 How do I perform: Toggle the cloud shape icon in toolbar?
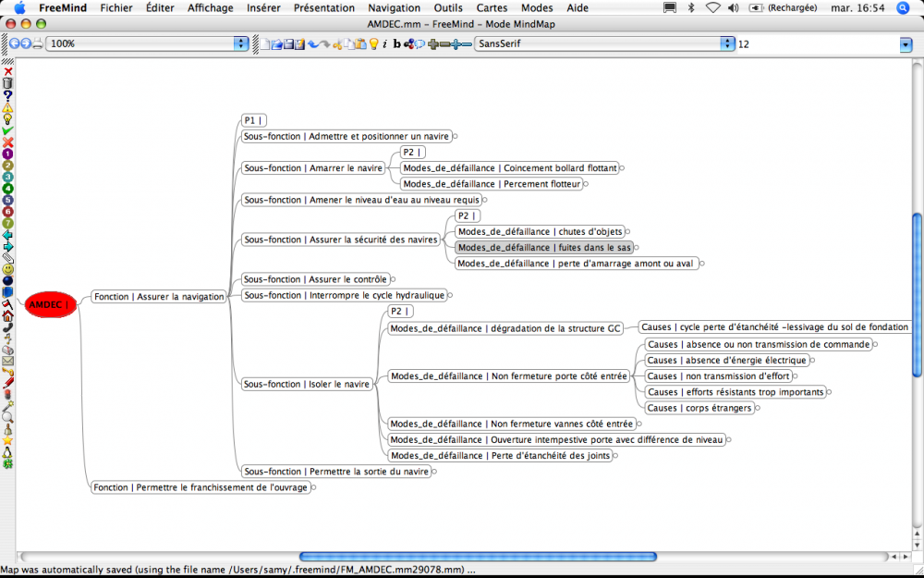click(419, 44)
